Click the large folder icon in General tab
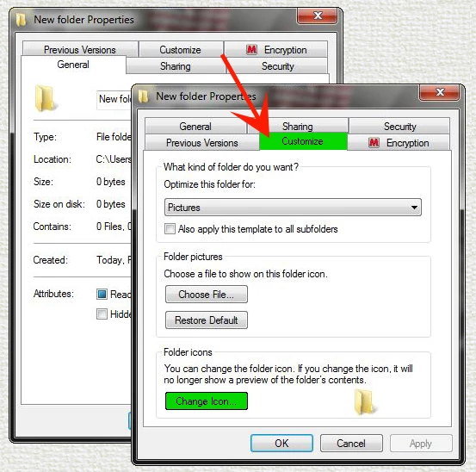This screenshot has width=476, height=472. click(44, 98)
